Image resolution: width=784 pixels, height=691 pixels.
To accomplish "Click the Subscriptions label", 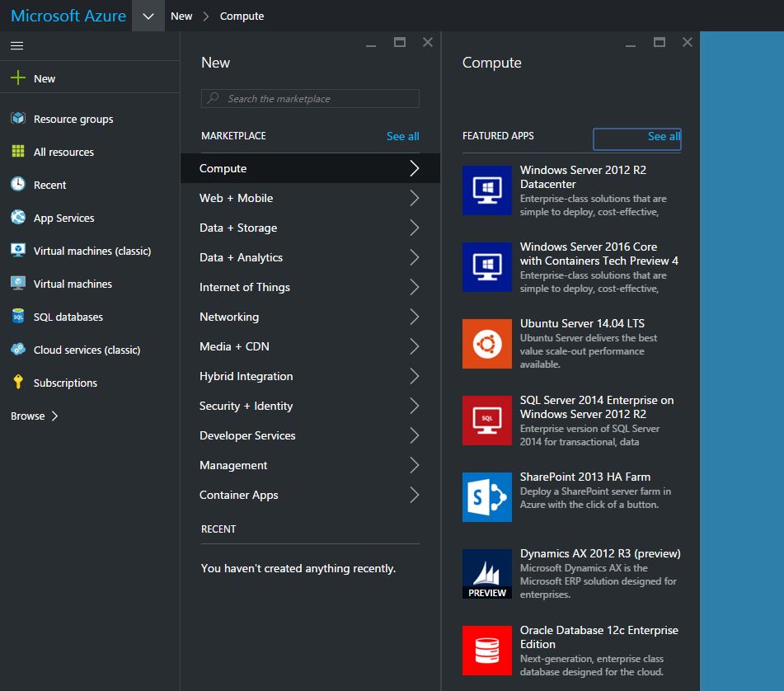I will click(65, 383).
